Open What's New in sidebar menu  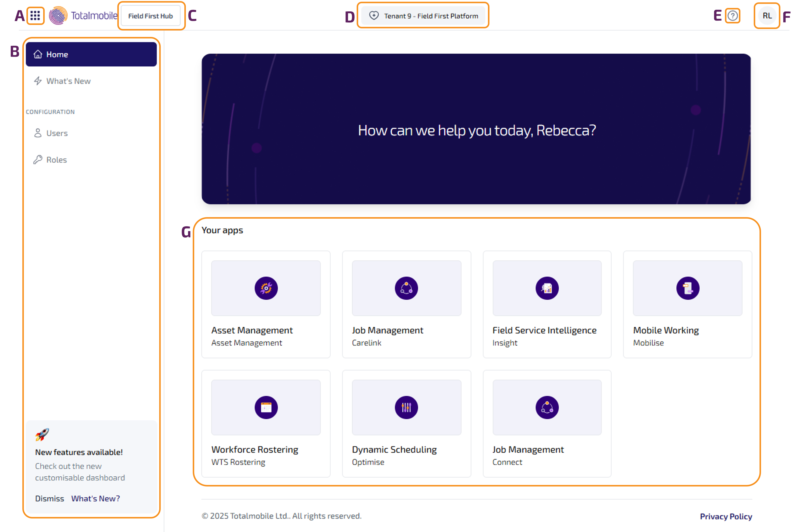68,81
